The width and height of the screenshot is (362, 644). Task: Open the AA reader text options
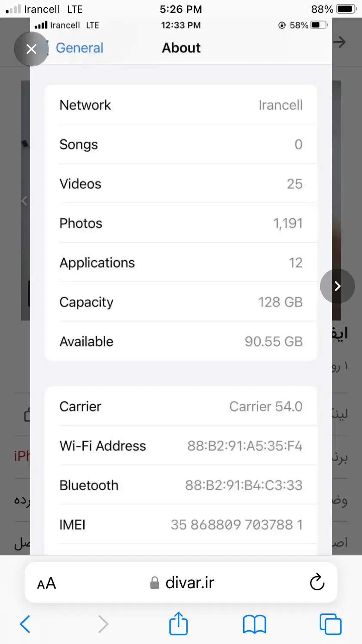pos(46,583)
